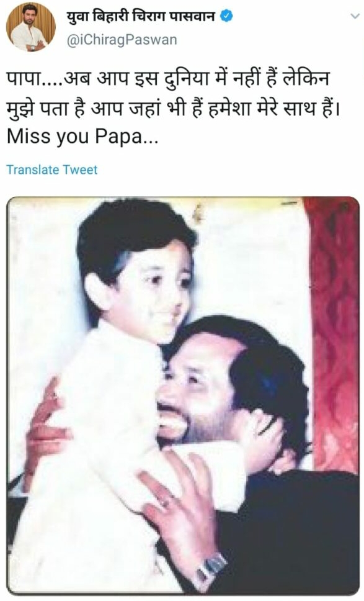Click the blue verified badge

(x=227, y=17)
